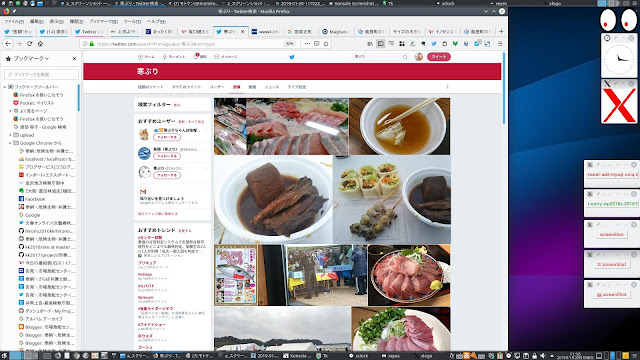This screenshot has width=640, height=360.
Task: Switch to the Magnate browser tab
Action: [x=335, y=31]
